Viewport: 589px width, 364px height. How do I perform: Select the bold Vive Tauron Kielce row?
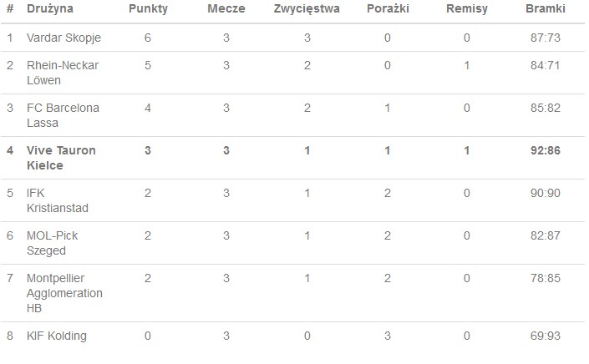coord(293,158)
